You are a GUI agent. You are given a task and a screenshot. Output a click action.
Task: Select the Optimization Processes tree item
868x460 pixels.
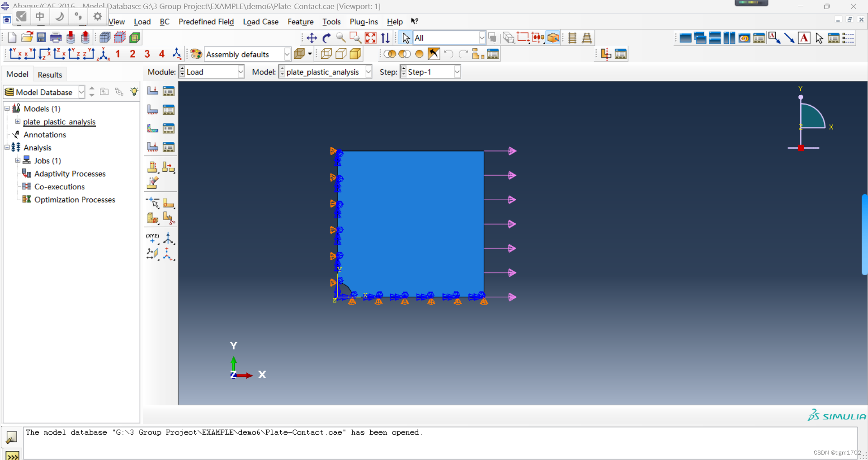[x=75, y=200]
